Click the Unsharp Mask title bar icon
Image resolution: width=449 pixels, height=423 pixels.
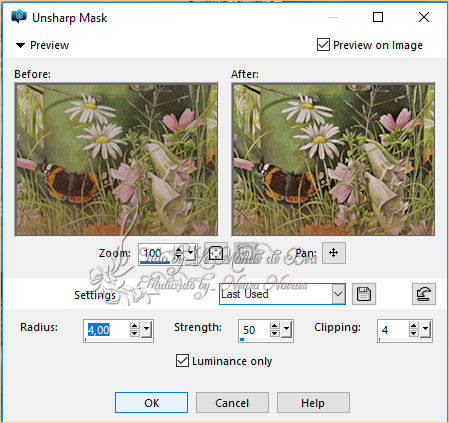coord(19,17)
